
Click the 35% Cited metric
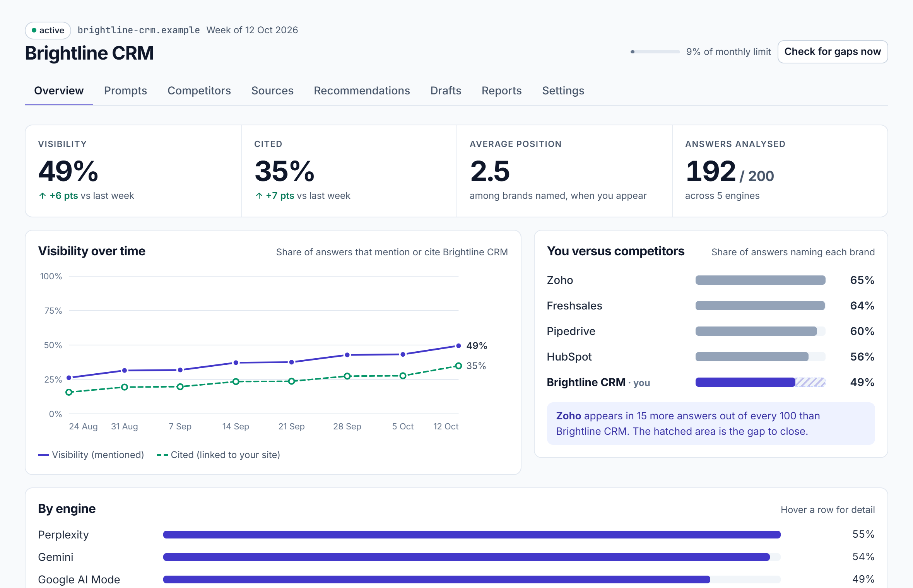pyautogui.click(x=284, y=171)
